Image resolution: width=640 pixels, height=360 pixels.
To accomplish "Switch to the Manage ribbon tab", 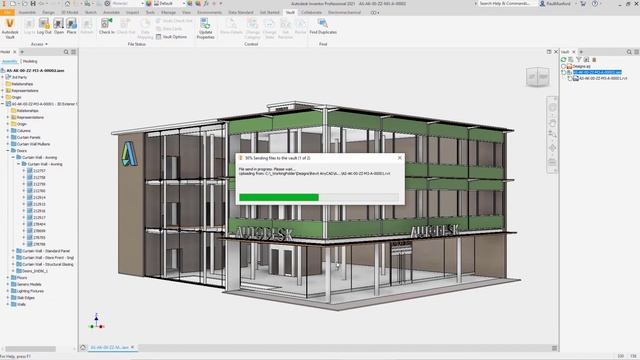I will [168, 12].
